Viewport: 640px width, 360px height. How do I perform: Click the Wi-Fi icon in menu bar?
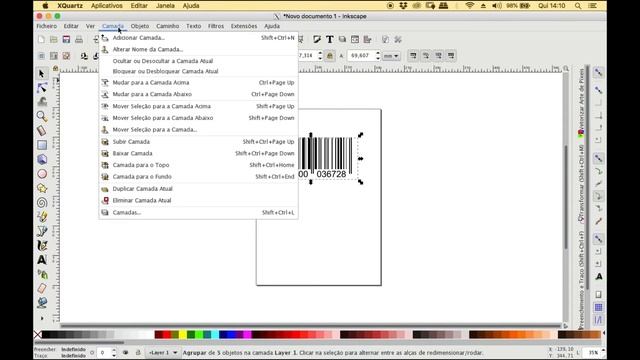(470, 6)
